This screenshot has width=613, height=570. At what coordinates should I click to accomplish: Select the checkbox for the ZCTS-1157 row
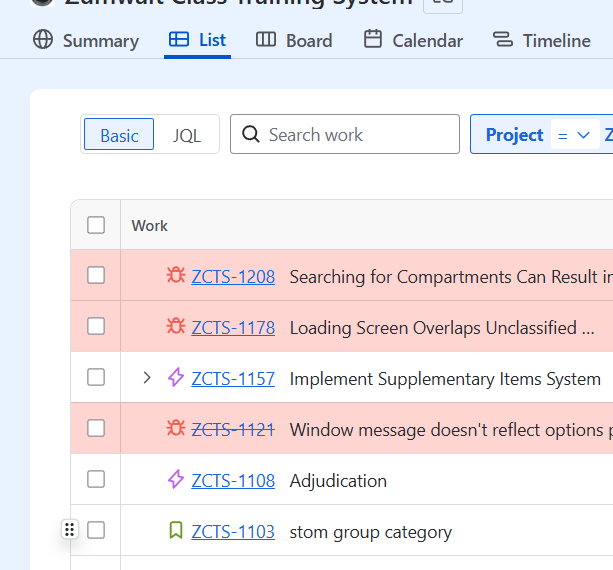[96, 377]
